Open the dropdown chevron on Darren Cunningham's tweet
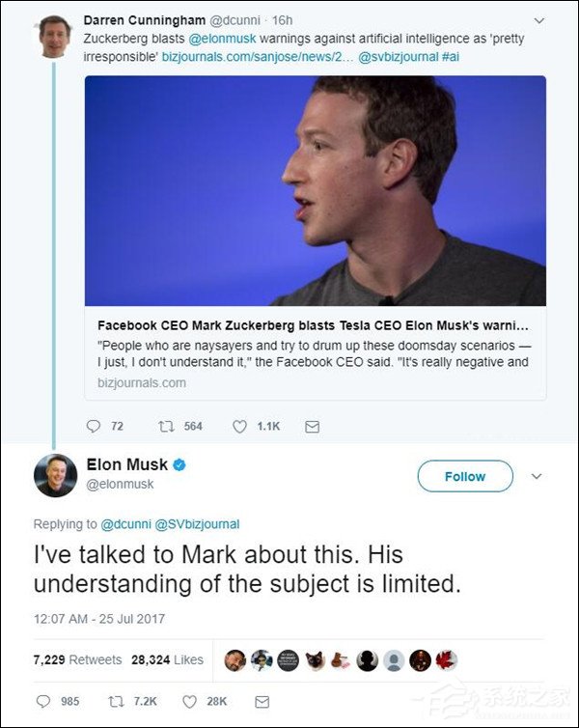The image size is (579, 728). click(x=538, y=21)
